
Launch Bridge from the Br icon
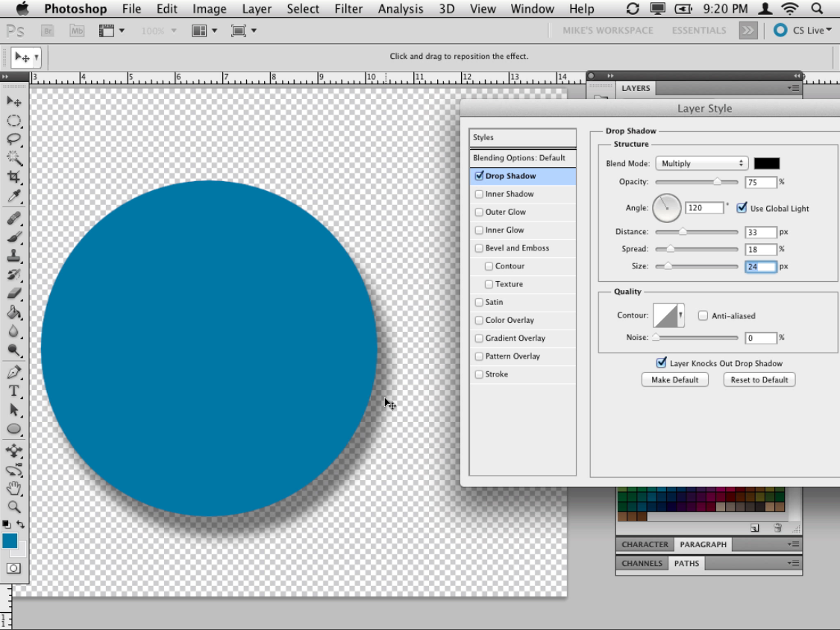pos(48,31)
